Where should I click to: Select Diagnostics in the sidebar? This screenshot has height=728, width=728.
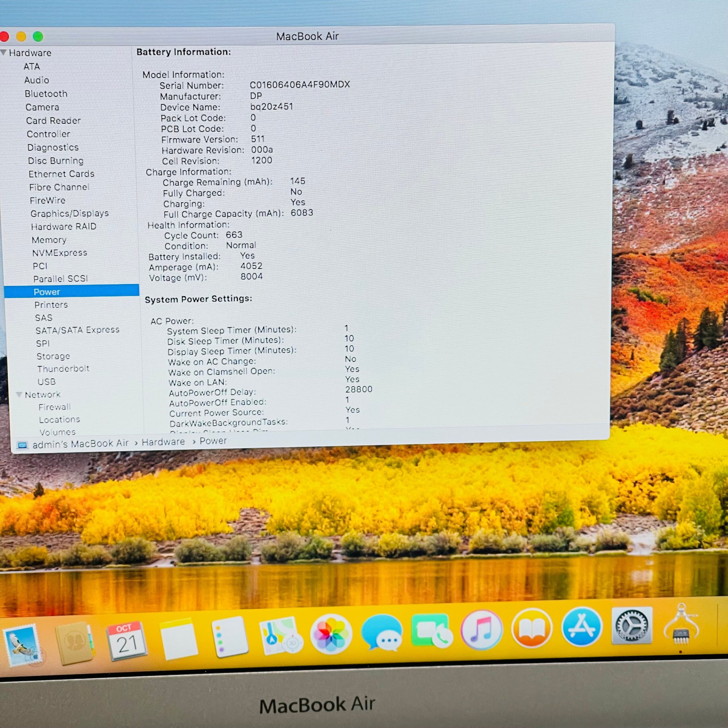click(x=53, y=147)
